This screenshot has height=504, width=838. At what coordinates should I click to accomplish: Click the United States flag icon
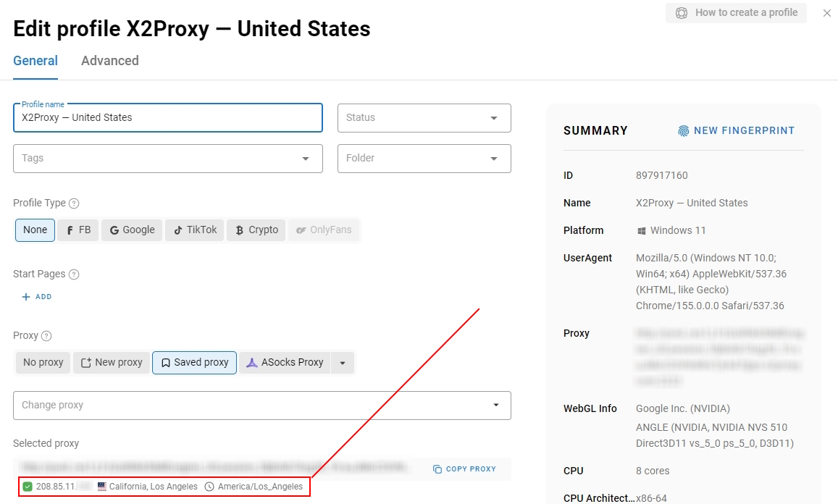tap(102, 487)
